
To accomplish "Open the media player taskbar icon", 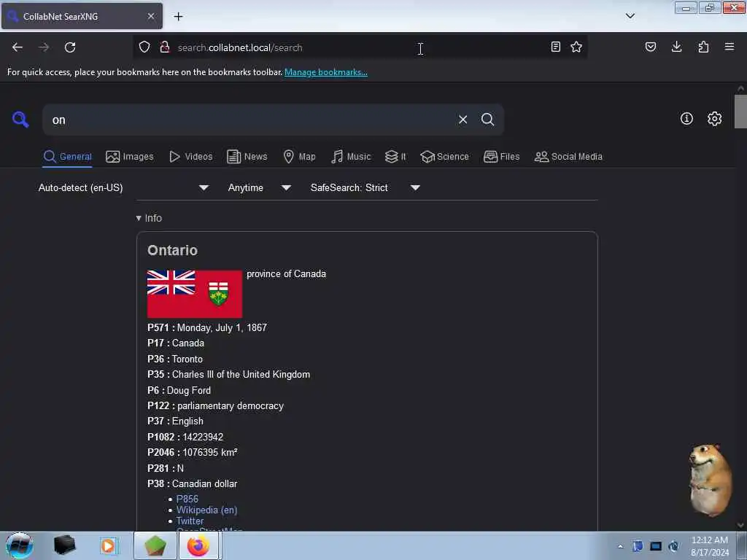I will (x=108, y=545).
